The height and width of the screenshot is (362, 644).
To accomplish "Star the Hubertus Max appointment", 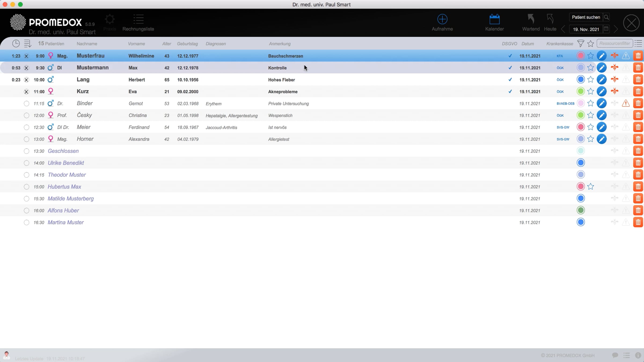I will coord(590,186).
